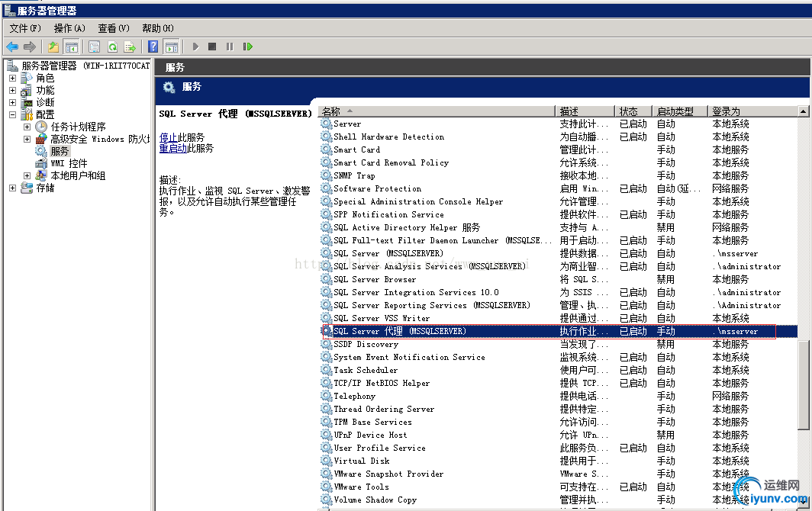This screenshot has width=812, height=511.
Task: Click the services list vertical scrollbar thumb
Action: [803, 384]
